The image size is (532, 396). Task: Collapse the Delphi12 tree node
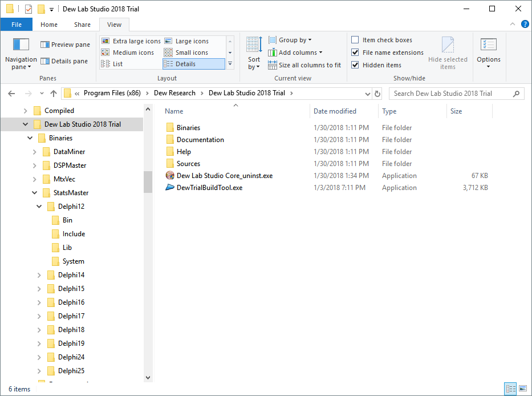[39, 207]
